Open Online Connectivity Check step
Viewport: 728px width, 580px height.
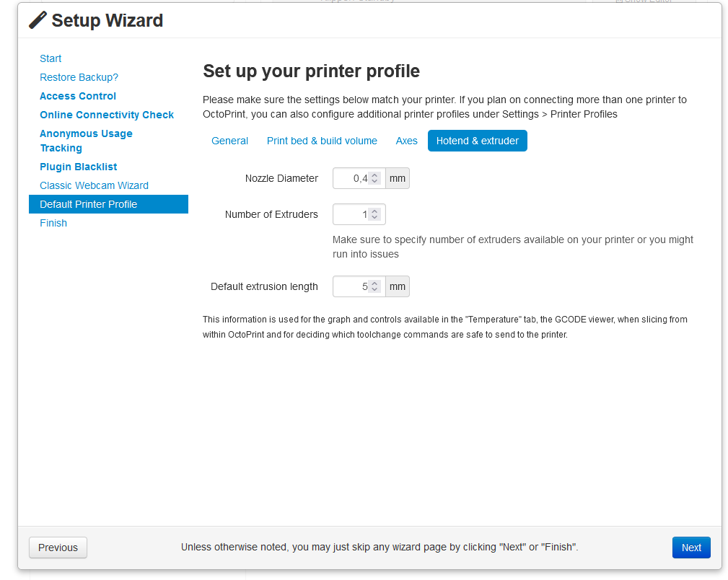pyautogui.click(x=107, y=115)
